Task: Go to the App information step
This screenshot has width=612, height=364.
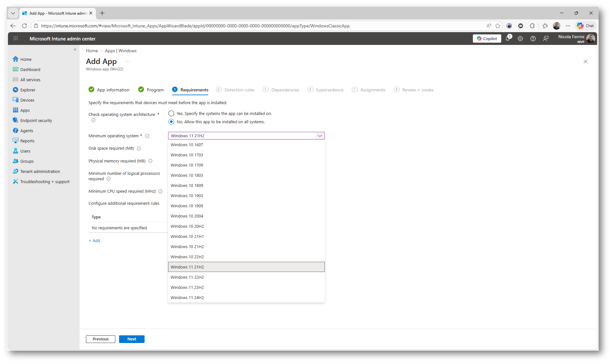Action: pyautogui.click(x=113, y=90)
